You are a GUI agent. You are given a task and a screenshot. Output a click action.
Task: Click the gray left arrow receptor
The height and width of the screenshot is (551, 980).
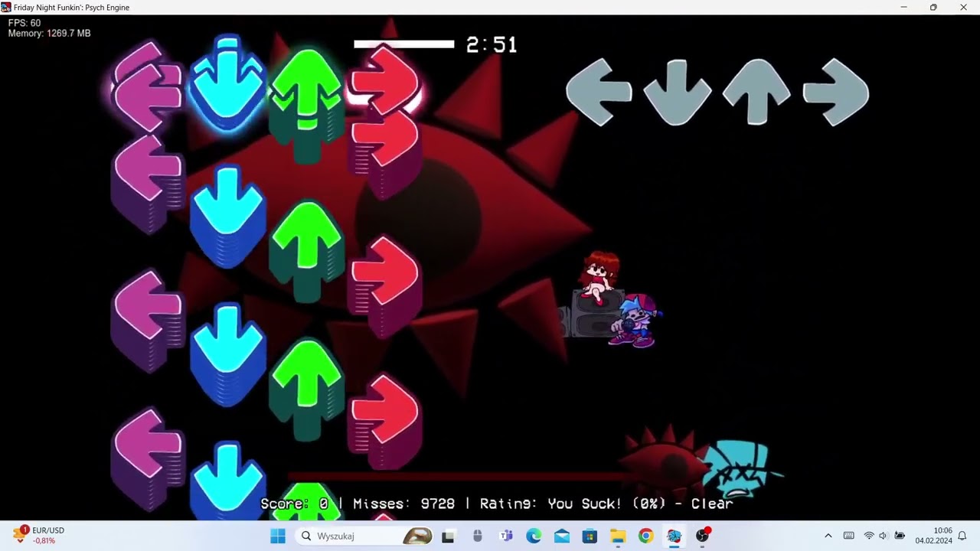[599, 92]
